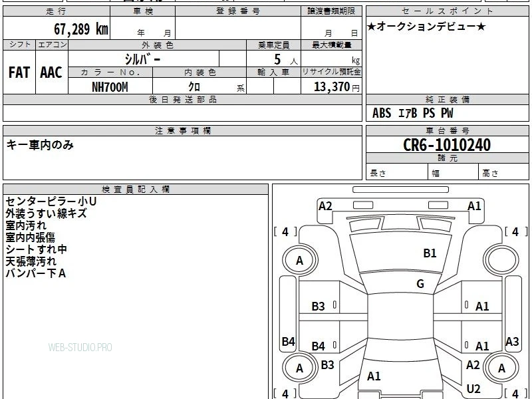This screenshot has height=399, width=532.
Task: Click the 検査員記入欄 header
Action: tap(136, 190)
